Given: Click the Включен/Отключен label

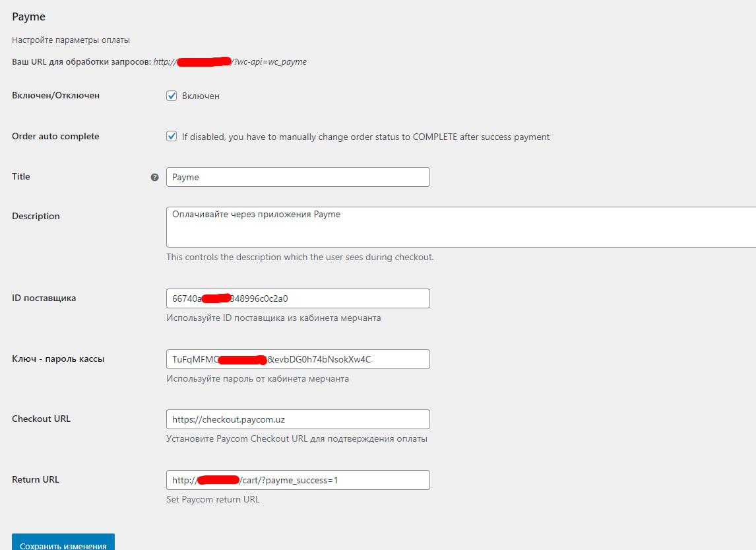Looking at the screenshot, I should click(56, 96).
